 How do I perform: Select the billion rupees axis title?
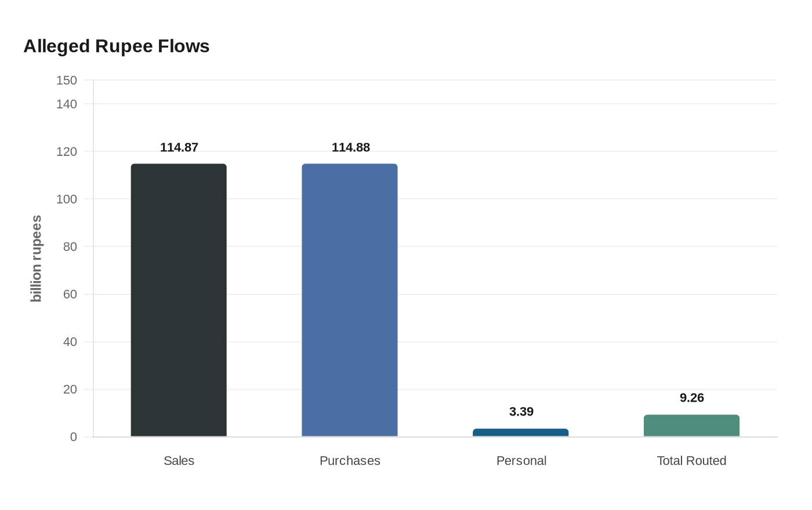36,258
